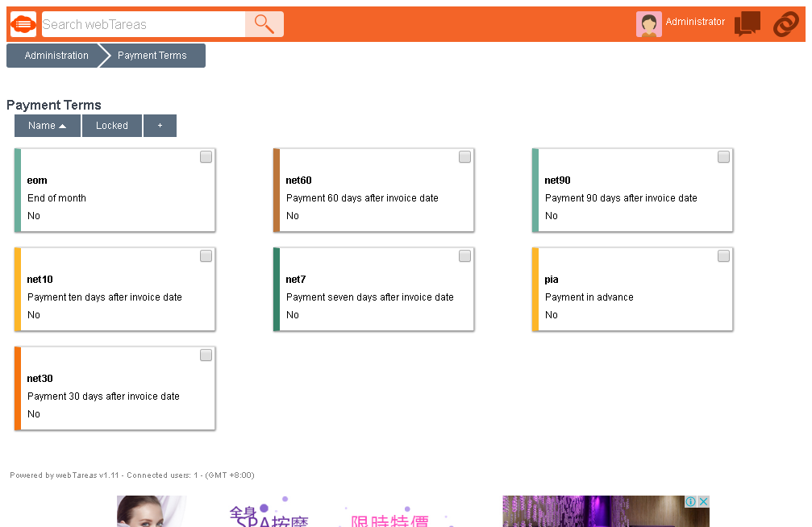Add a new column using the + button
812x527 pixels.
point(160,126)
